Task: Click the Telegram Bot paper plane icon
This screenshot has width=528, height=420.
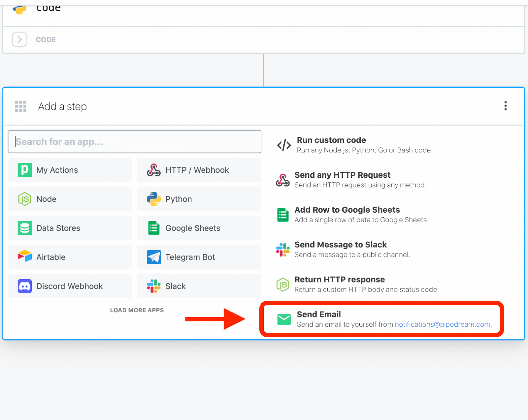Action: pos(154,257)
